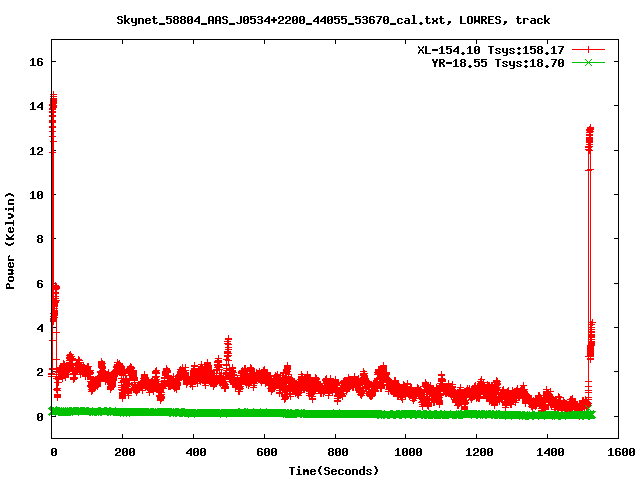Click the x-axis tick label 1600
The image size is (640, 480).
click(621, 452)
